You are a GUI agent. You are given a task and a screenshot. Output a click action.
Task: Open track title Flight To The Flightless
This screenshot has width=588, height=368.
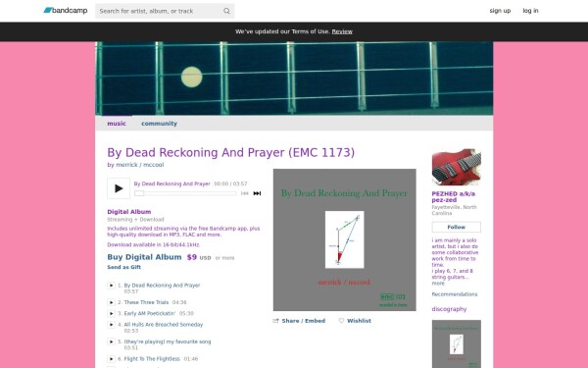pyautogui.click(x=152, y=359)
